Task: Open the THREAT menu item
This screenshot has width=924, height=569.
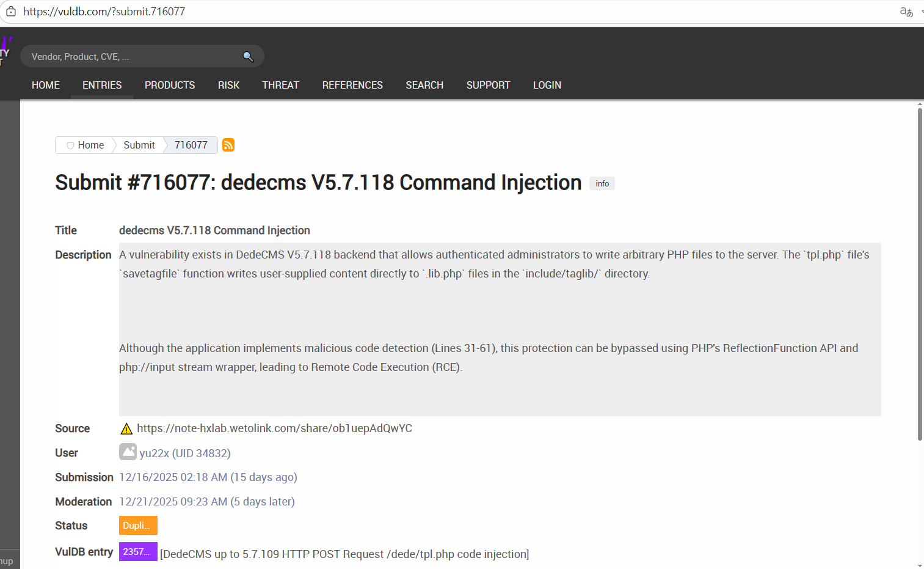Action: [280, 85]
